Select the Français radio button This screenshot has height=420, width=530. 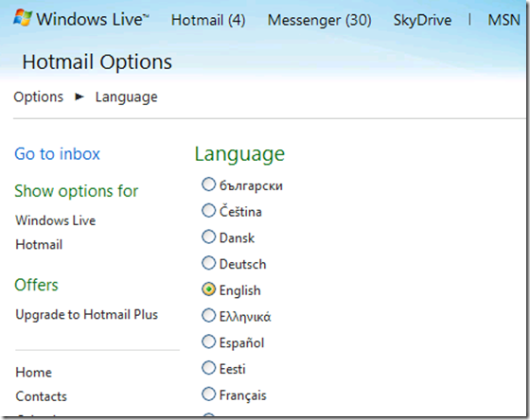pos(208,394)
